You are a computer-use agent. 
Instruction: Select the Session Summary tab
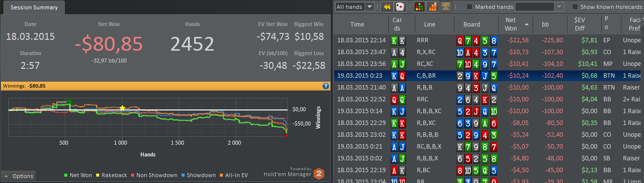[33, 7]
